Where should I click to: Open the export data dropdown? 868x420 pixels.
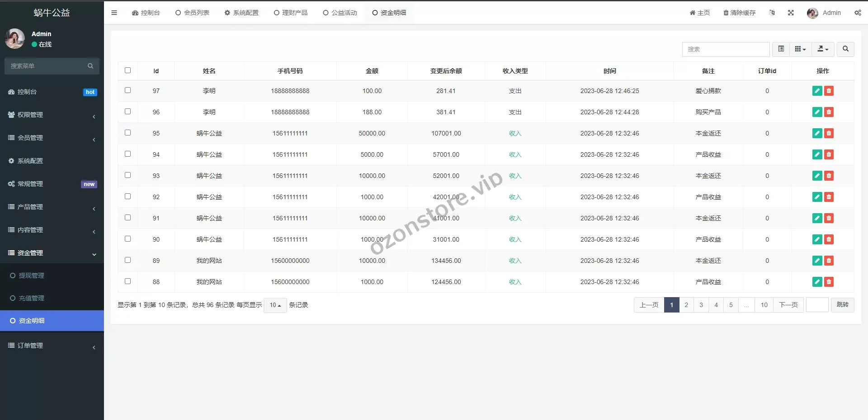(823, 49)
